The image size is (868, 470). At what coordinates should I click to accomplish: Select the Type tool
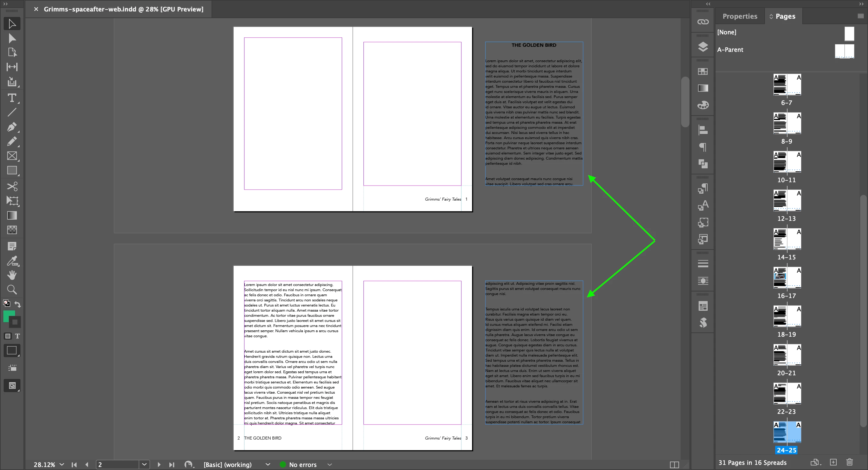click(x=12, y=98)
